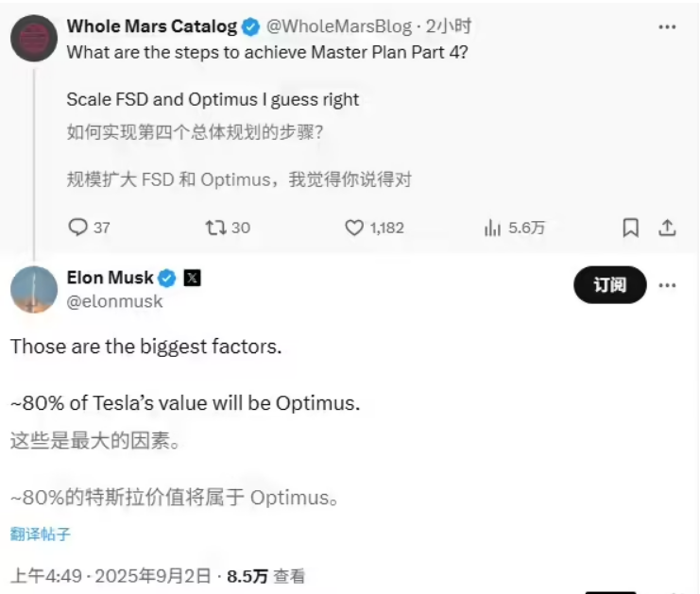Screen dimensions: 700x594
Task: Open more options menu beside 订阅 button
Action: pos(667,284)
